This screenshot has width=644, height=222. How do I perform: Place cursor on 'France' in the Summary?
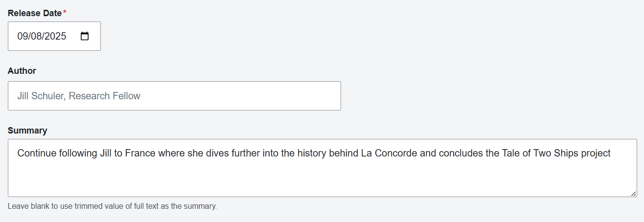pyautogui.click(x=139, y=154)
